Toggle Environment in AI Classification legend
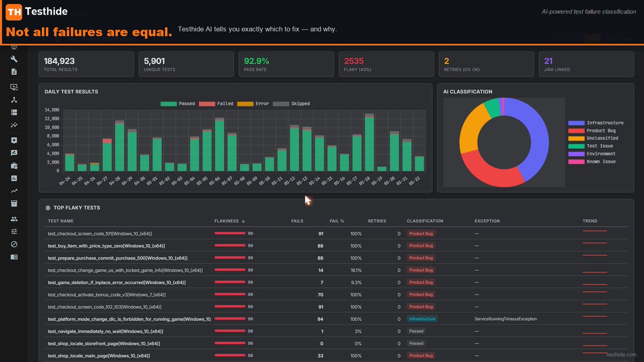The height and width of the screenshot is (362, 644). click(x=592, y=153)
